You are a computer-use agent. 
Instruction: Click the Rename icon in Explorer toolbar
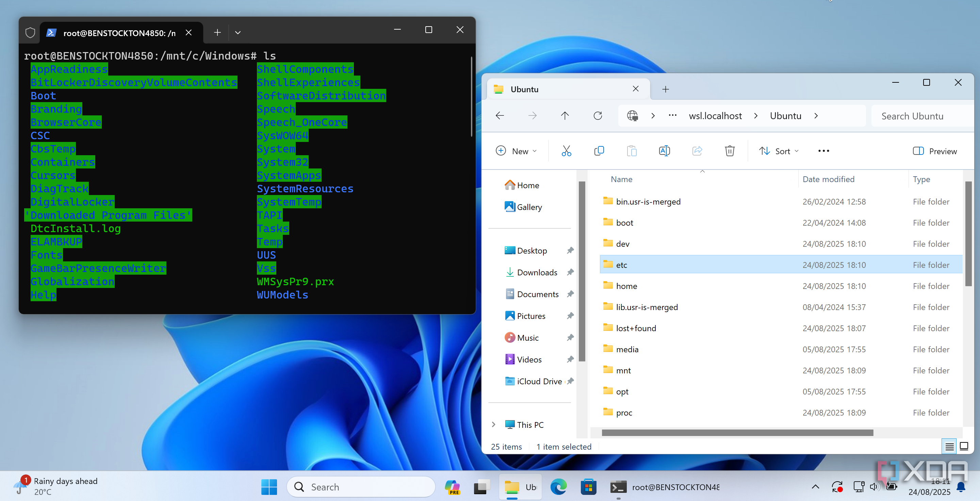pos(664,151)
